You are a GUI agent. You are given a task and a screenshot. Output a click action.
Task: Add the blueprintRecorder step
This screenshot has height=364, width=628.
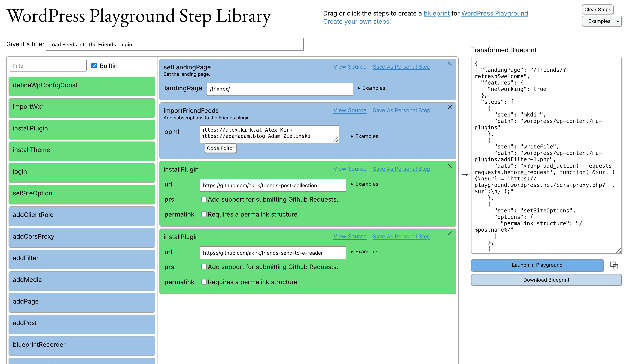click(x=82, y=346)
